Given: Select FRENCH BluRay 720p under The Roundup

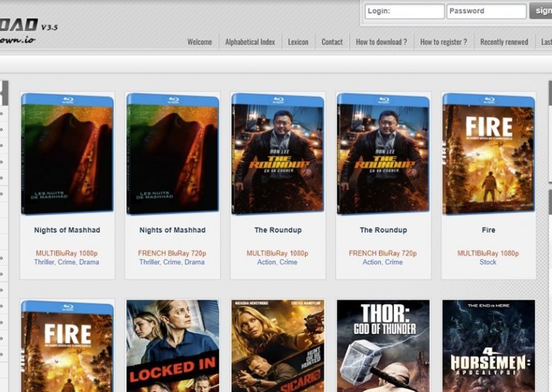Looking at the screenshot, I should tap(383, 253).
